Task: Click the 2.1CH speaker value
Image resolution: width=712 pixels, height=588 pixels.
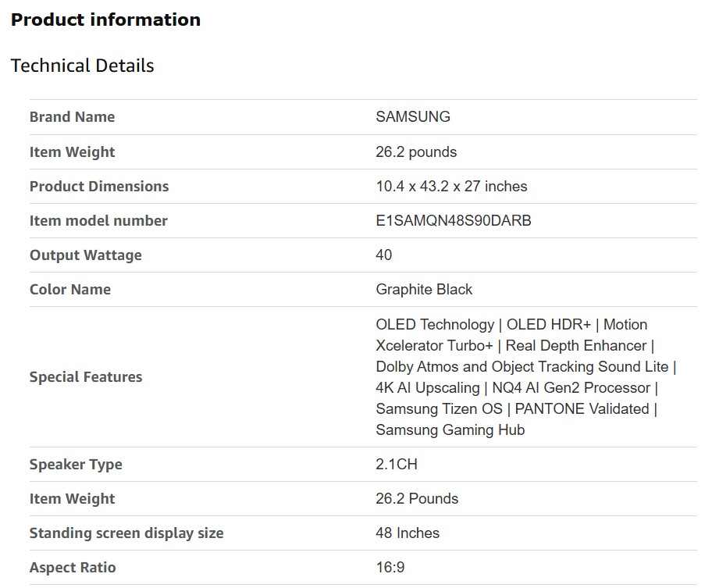Action: (397, 465)
